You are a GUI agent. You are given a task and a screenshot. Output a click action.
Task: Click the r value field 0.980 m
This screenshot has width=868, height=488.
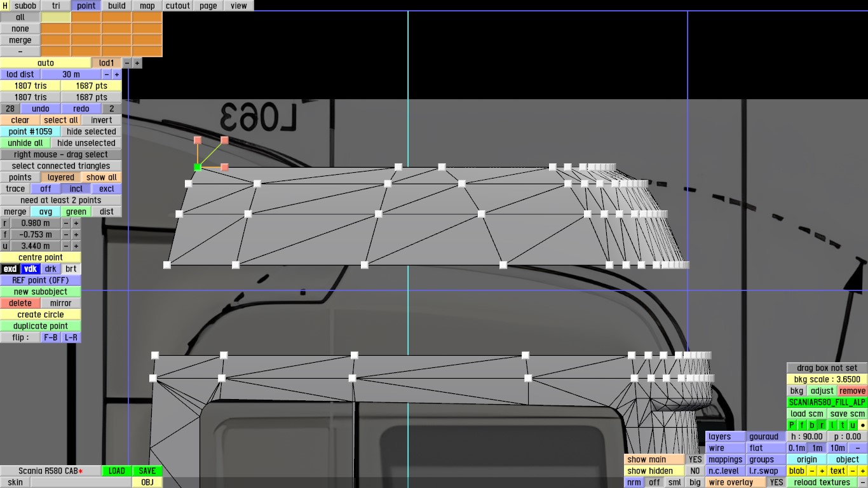click(36, 223)
